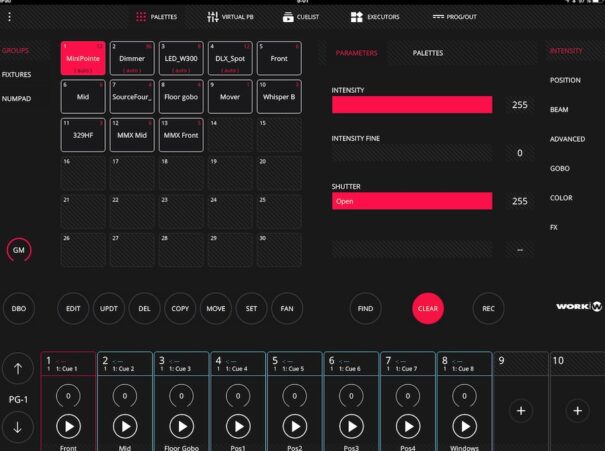Screen dimensions: 605x451
Task: Select the Fixtures section in left sidebar
Action: click(x=16, y=75)
